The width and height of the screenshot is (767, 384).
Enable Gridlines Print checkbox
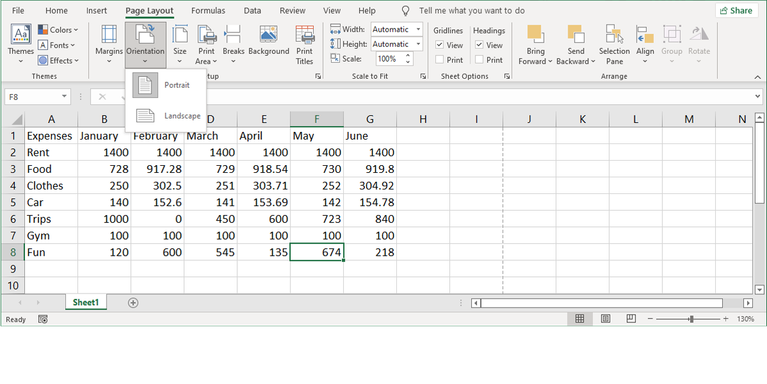(439, 60)
